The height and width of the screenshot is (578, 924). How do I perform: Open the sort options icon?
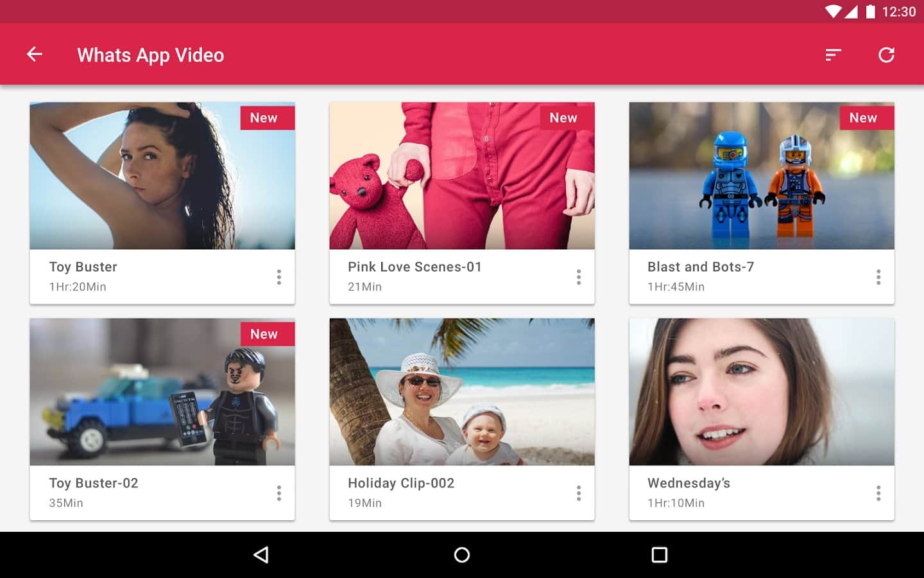click(x=833, y=55)
